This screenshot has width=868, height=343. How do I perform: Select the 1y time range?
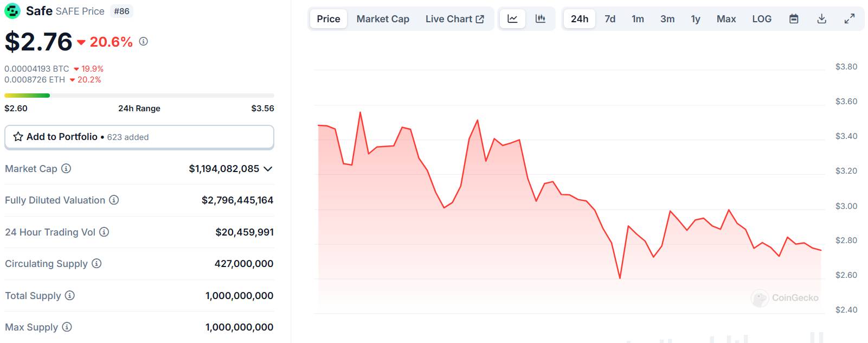click(695, 19)
